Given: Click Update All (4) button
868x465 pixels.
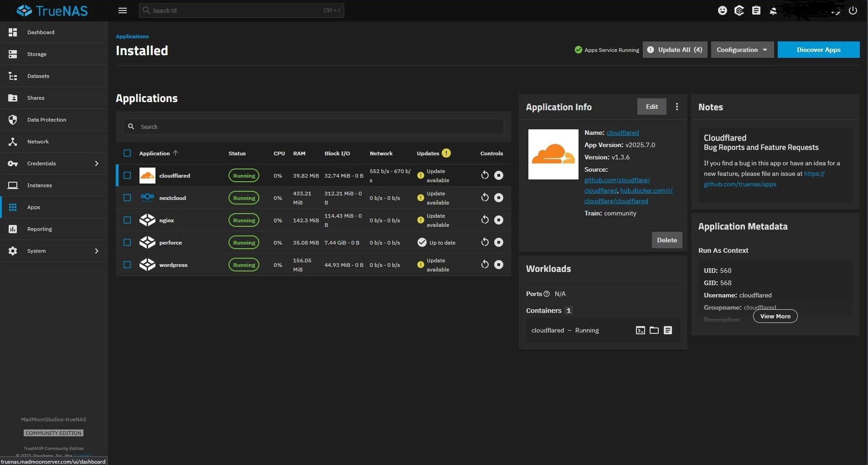Looking at the screenshot, I should (x=675, y=50).
